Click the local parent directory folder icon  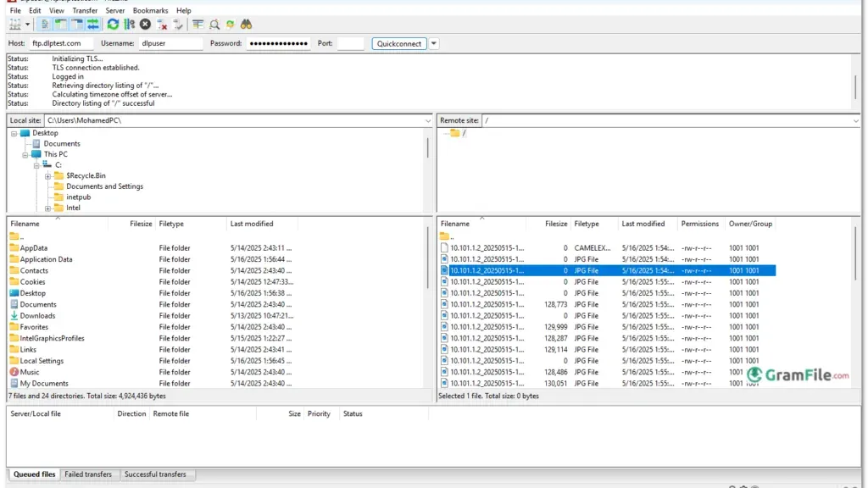pyautogui.click(x=14, y=236)
